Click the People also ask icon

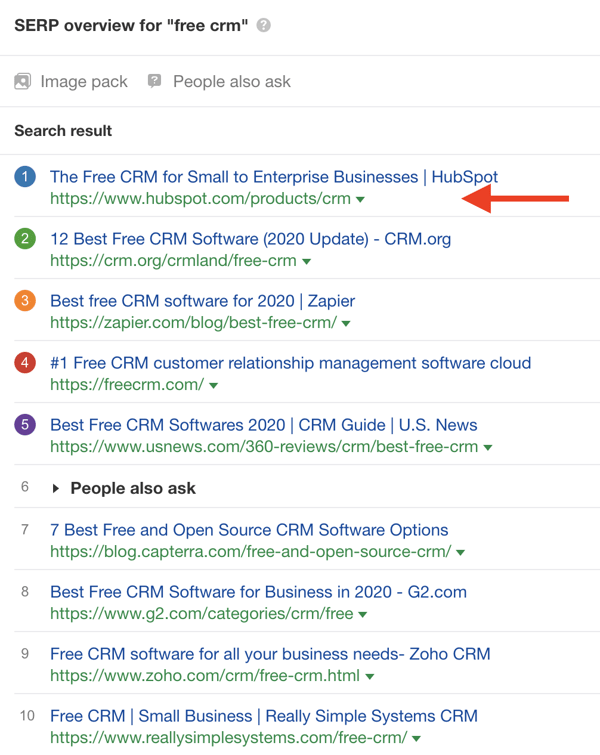tap(154, 81)
